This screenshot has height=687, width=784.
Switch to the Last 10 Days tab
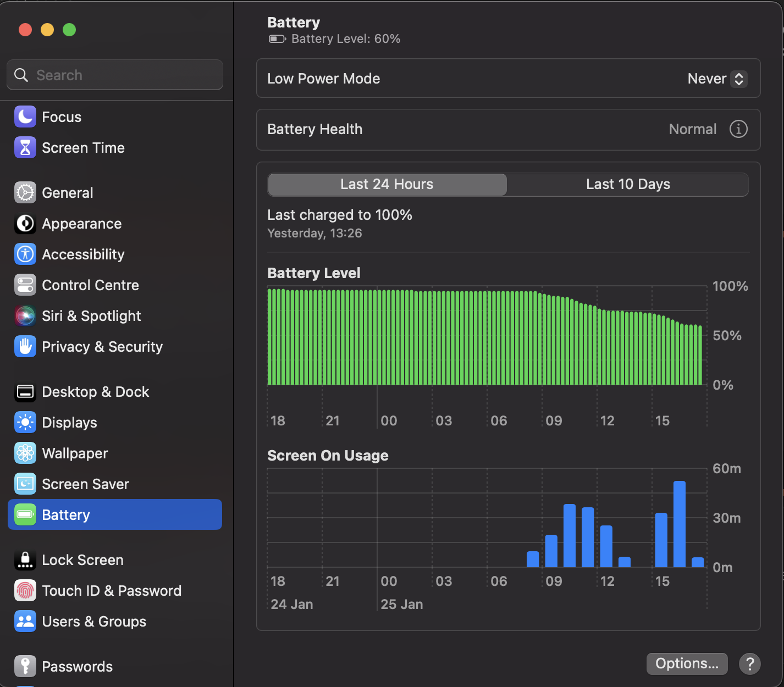pyautogui.click(x=628, y=185)
